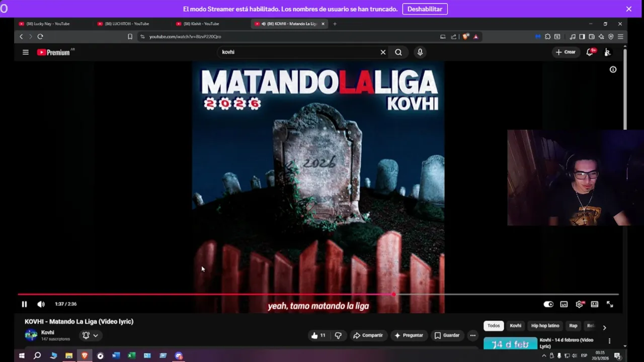Start voice search with the microphone

pos(420,52)
